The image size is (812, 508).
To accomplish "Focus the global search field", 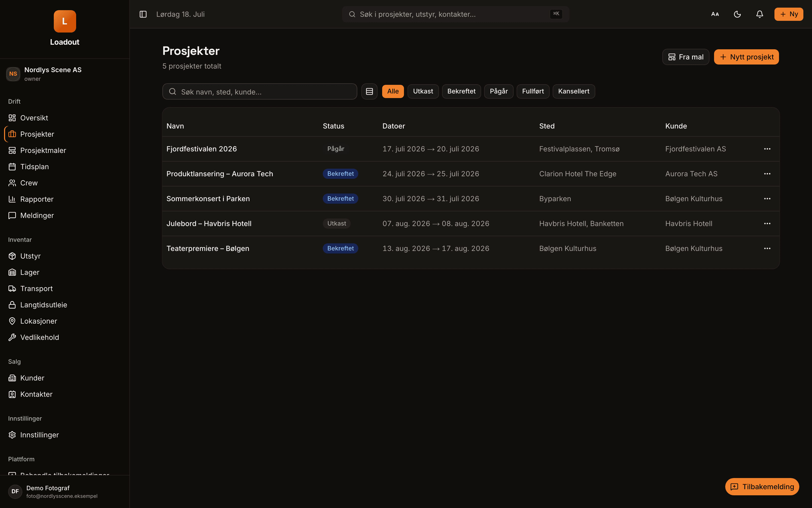I will pyautogui.click(x=456, y=14).
